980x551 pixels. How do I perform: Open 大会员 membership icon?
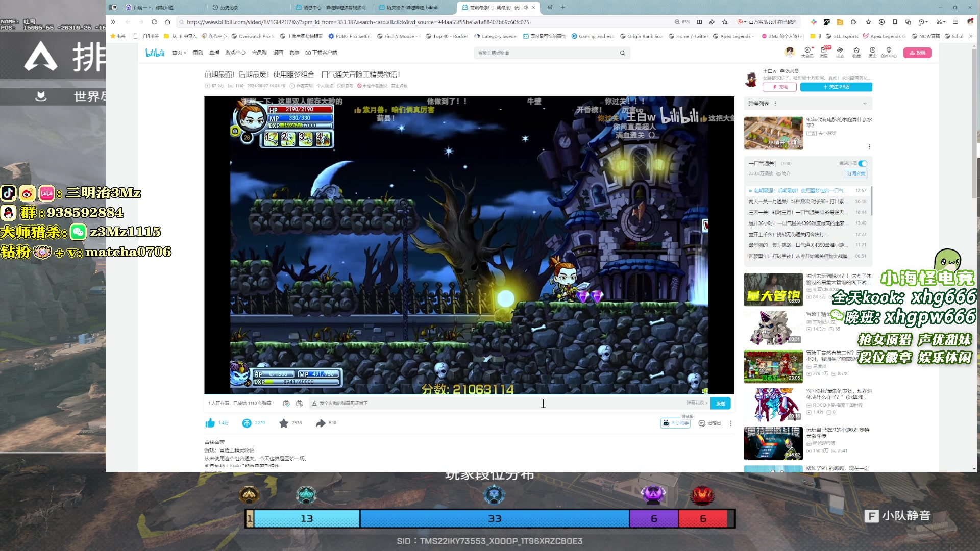[x=807, y=52]
